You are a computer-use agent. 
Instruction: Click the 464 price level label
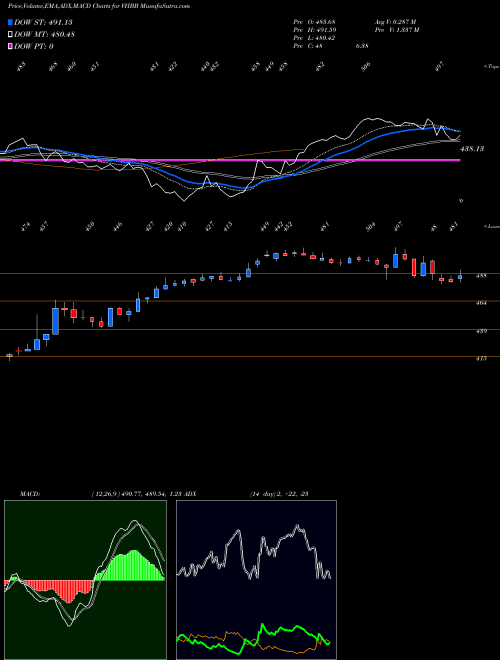tap(481, 303)
